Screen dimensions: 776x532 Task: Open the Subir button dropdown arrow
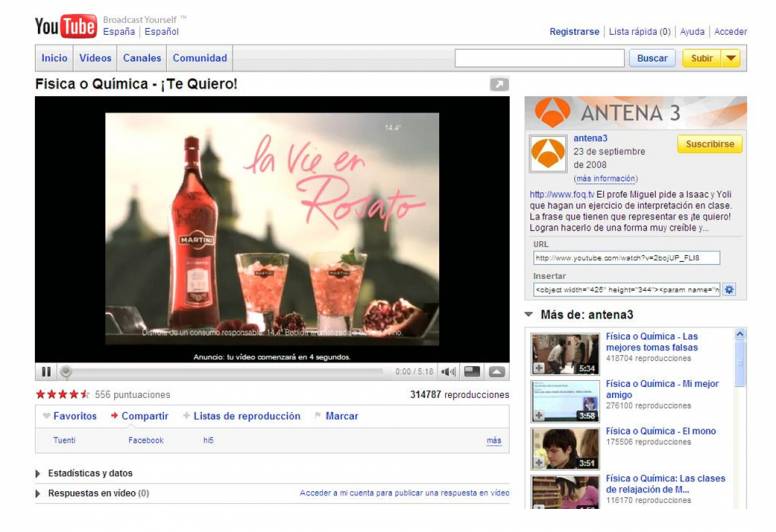pos(731,58)
